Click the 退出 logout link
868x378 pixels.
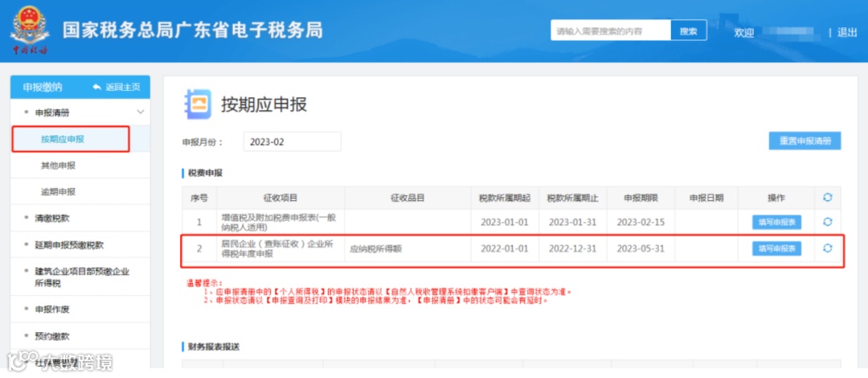click(x=847, y=33)
